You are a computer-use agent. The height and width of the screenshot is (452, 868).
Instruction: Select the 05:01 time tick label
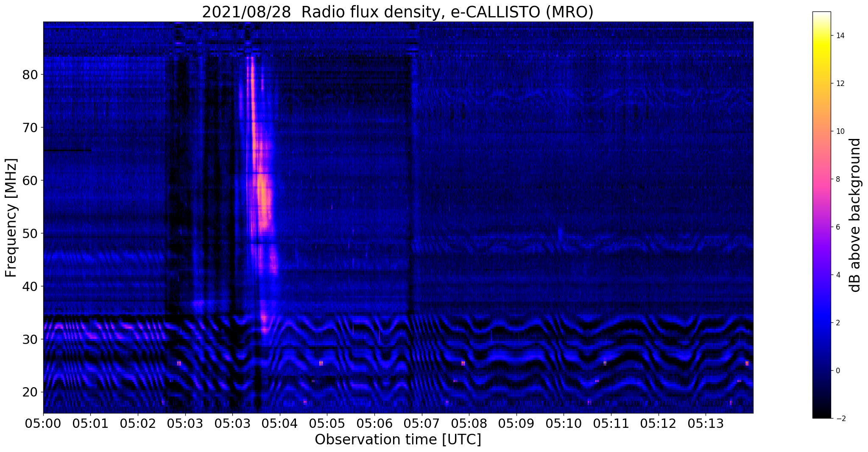click(90, 423)
